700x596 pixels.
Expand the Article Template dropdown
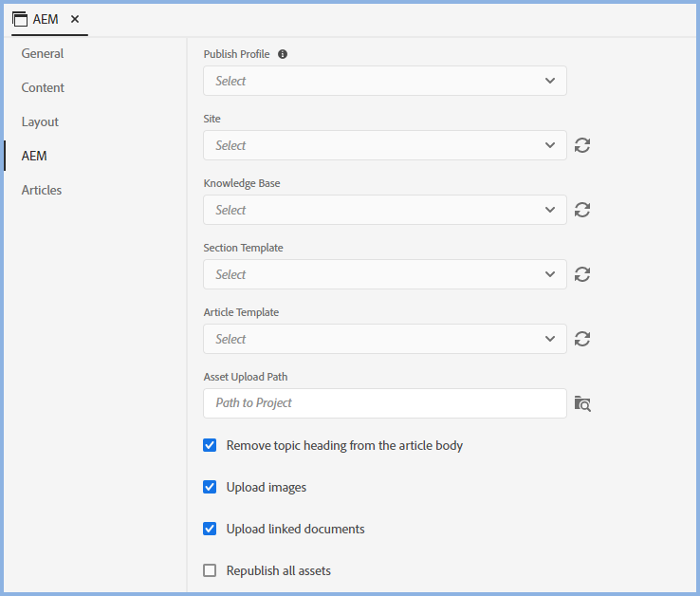tap(384, 339)
